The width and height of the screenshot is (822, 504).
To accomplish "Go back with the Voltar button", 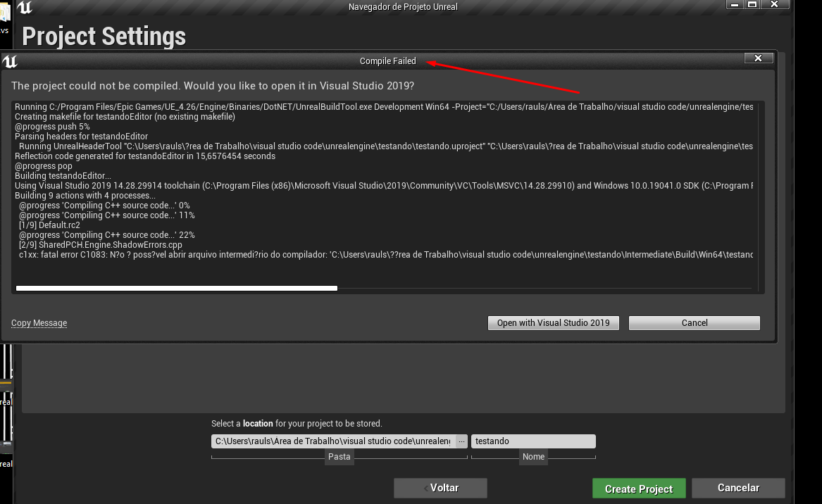I will pos(440,488).
